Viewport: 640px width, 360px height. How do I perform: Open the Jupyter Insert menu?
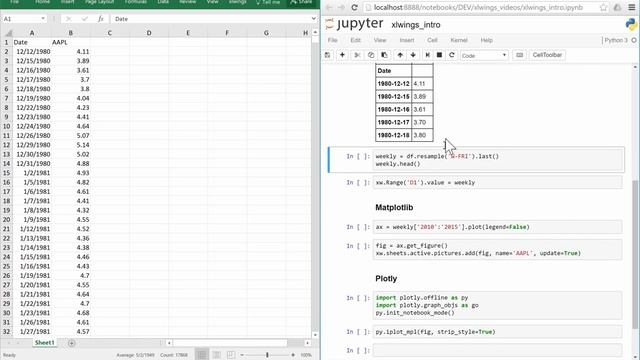(x=407, y=40)
